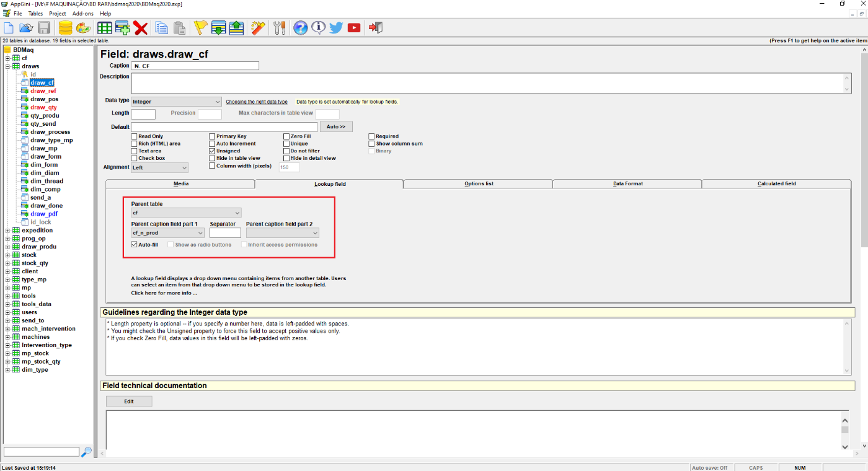The width and height of the screenshot is (868, 471).
Task: Enable the Zero Fill checkbox
Action: tap(286, 136)
